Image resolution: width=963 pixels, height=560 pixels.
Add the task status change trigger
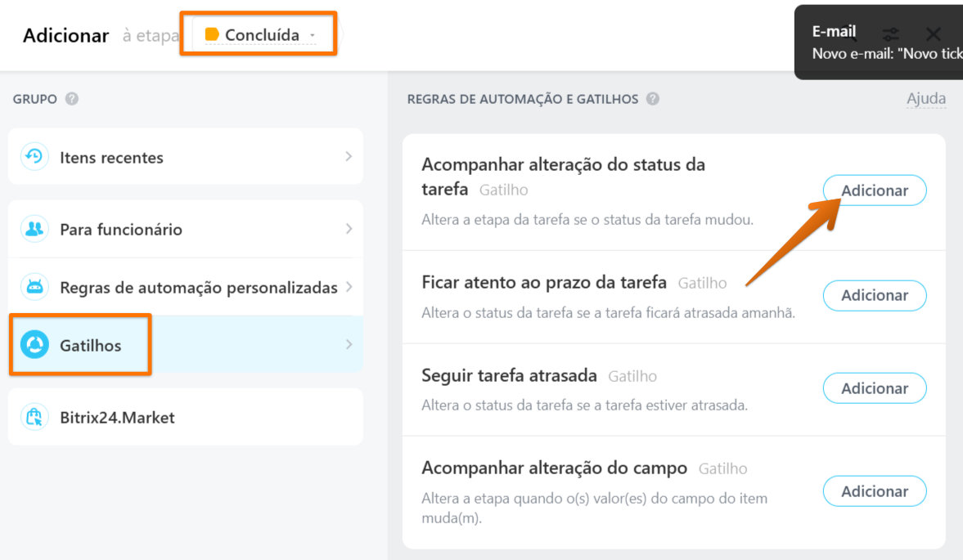[x=875, y=190]
